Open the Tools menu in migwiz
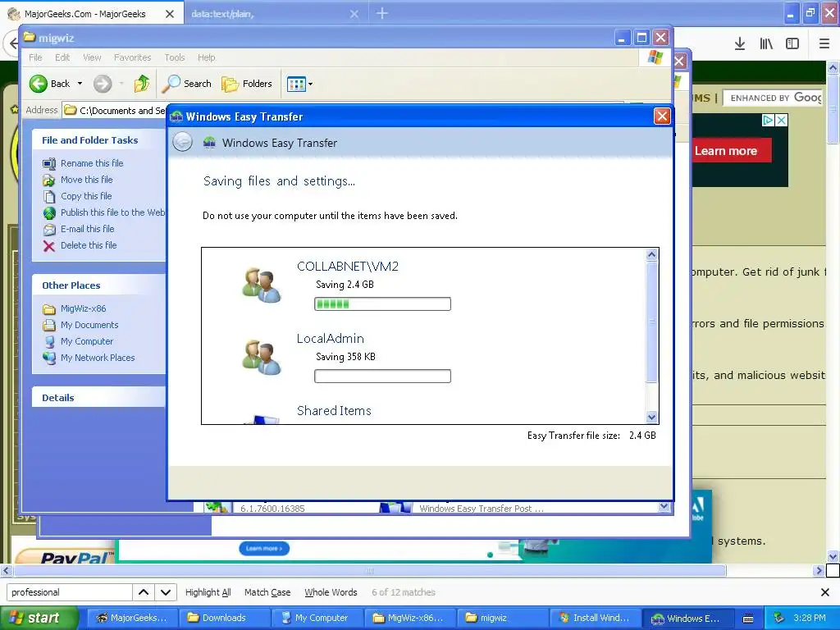This screenshot has width=840, height=630. (x=175, y=57)
